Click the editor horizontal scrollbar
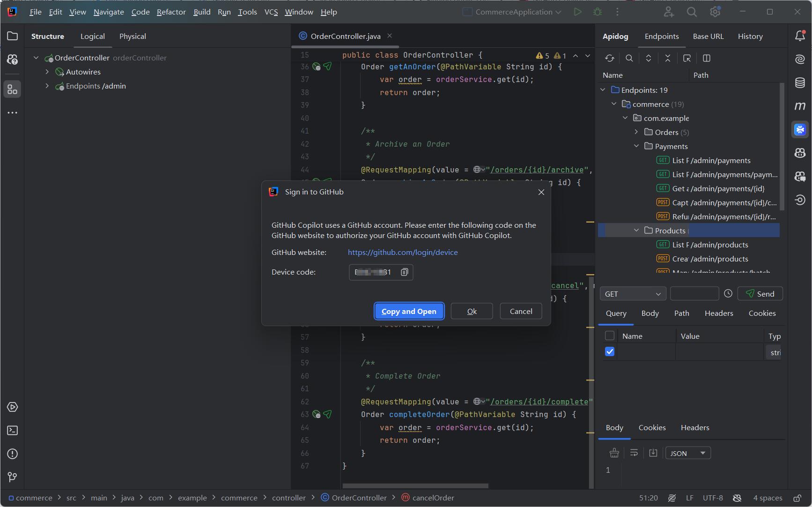 click(415, 486)
